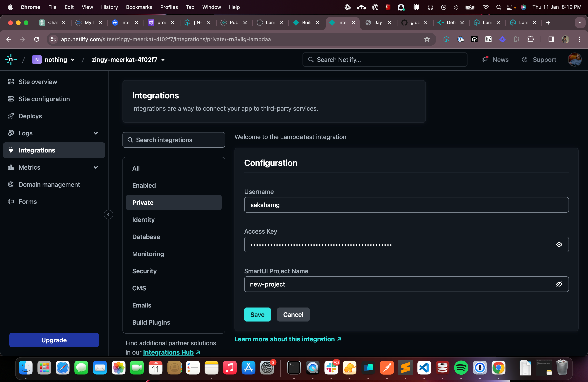Click the Netlify logo home icon
Image resolution: width=588 pixels, height=382 pixels.
11,60
